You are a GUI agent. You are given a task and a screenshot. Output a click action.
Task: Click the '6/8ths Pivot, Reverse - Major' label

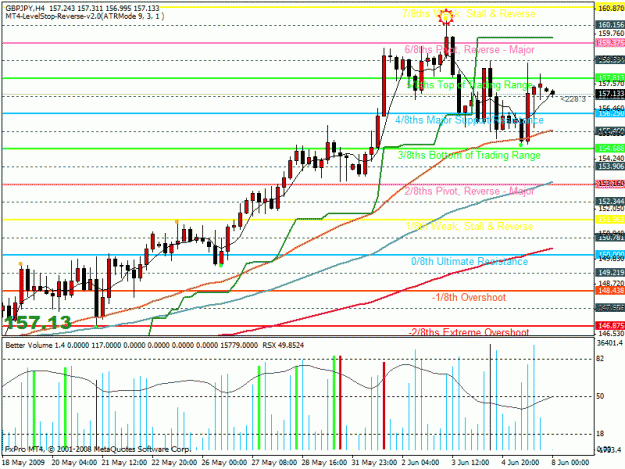coord(469,50)
